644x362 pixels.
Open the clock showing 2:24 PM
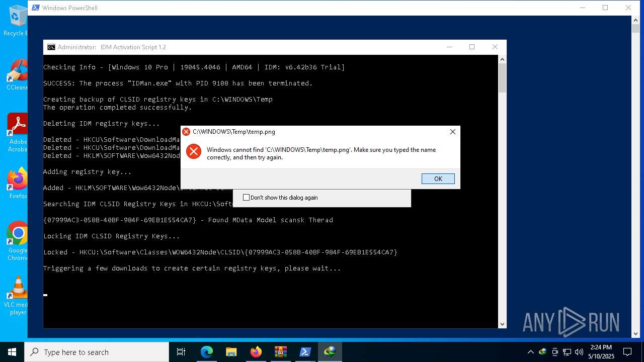click(601, 352)
